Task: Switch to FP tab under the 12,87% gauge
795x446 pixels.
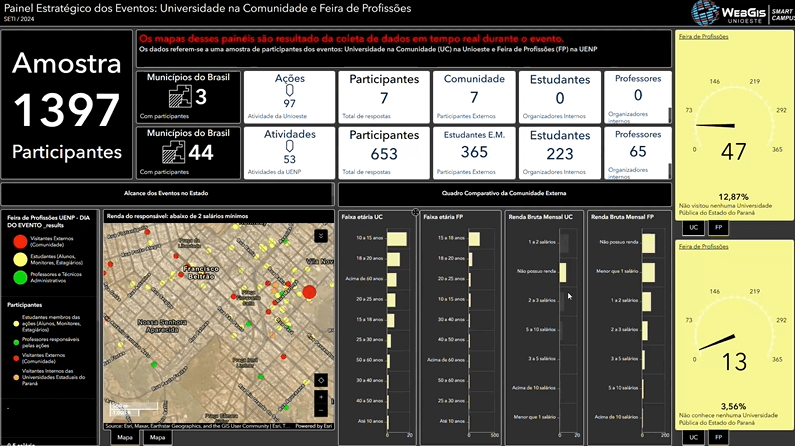Action: point(718,228)
